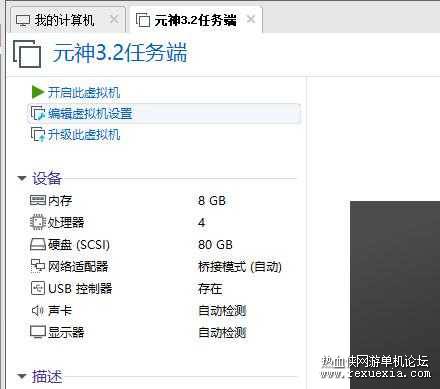This screenshot has width=440, height=389.
Task: Click 自动检测 value for 声卡
Action: [222, 311]
